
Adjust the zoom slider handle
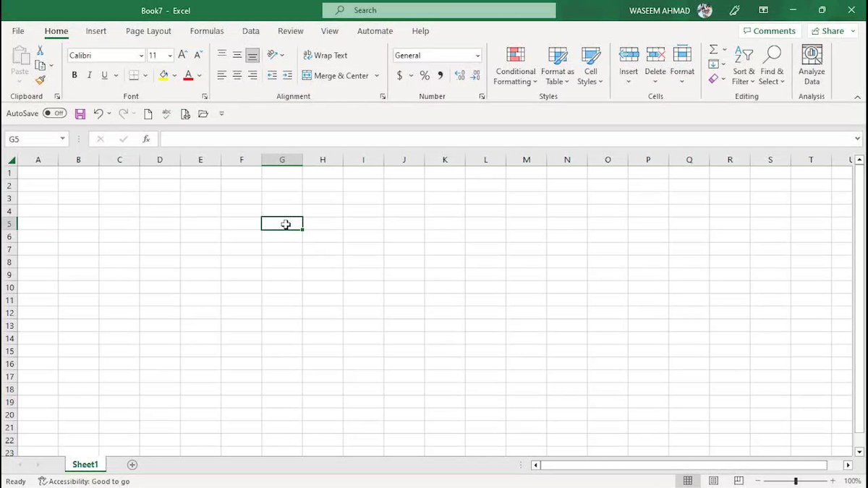click(796, 481)
